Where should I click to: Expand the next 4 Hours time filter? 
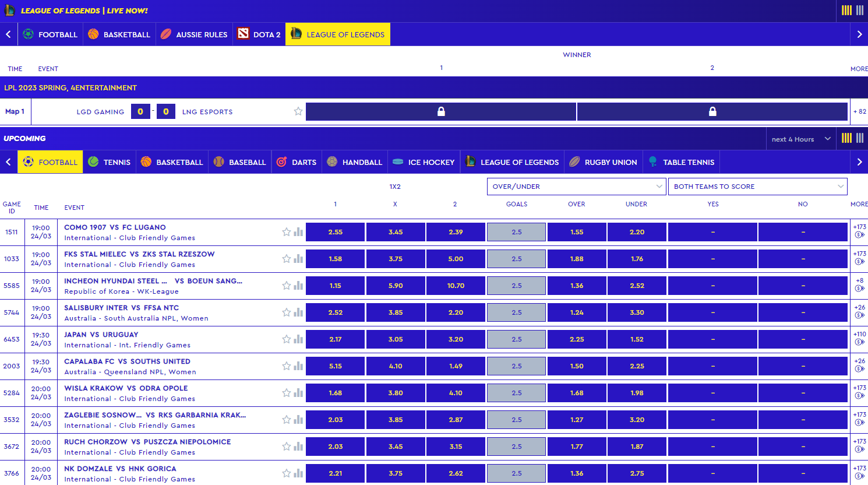click(801, 139)
